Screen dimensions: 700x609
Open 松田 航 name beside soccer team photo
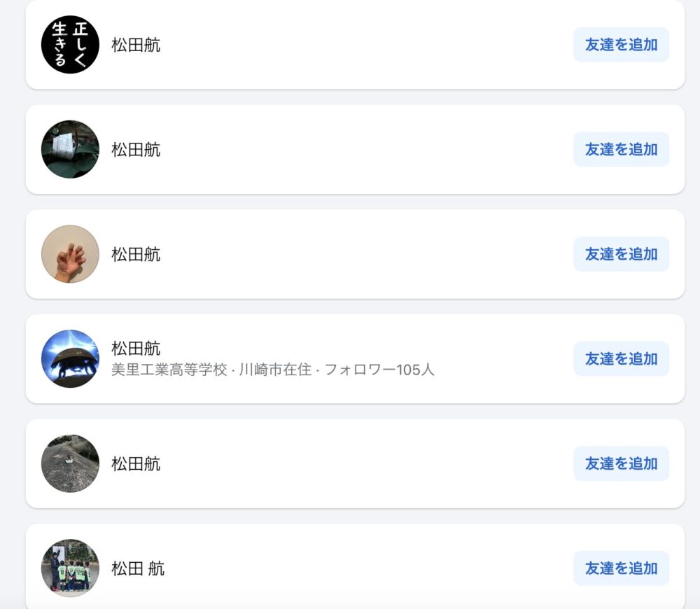coord(138,568)
